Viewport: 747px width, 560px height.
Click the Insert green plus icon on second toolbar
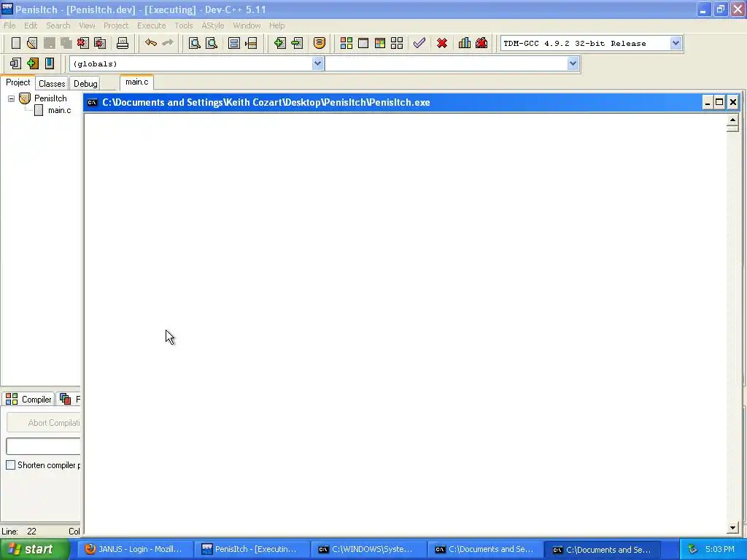click(32, 63)
